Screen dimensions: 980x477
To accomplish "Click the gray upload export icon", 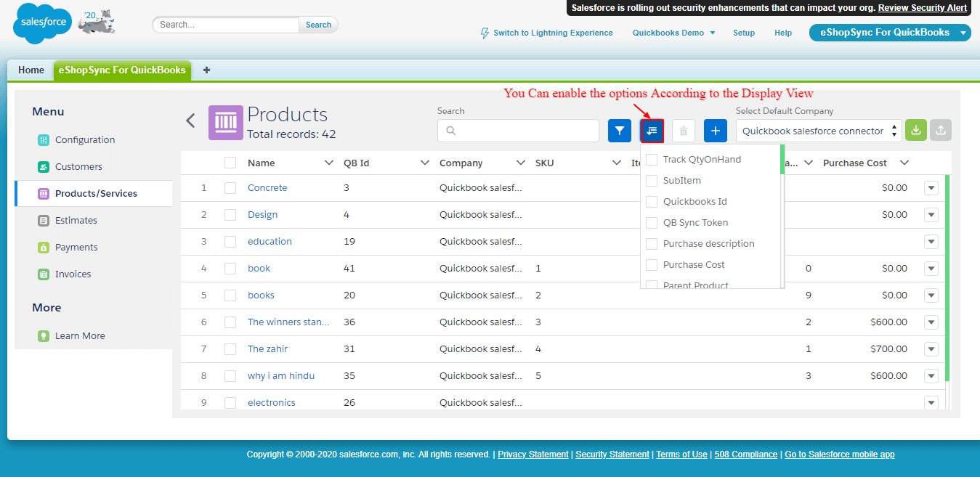I will point(940,131).
